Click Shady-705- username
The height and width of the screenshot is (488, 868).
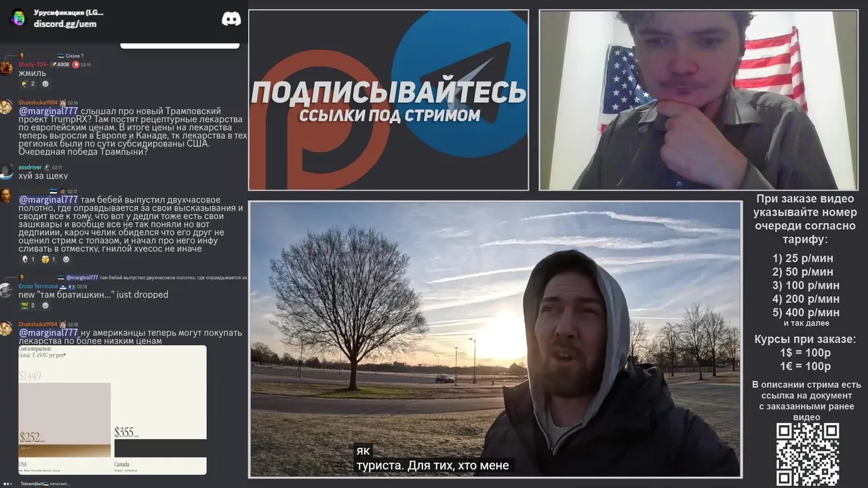tap(33, 64)
